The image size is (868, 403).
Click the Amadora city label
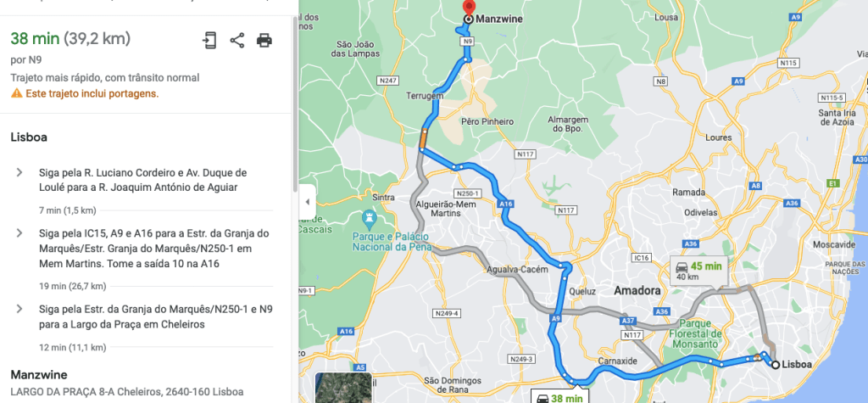pos(637,290)
